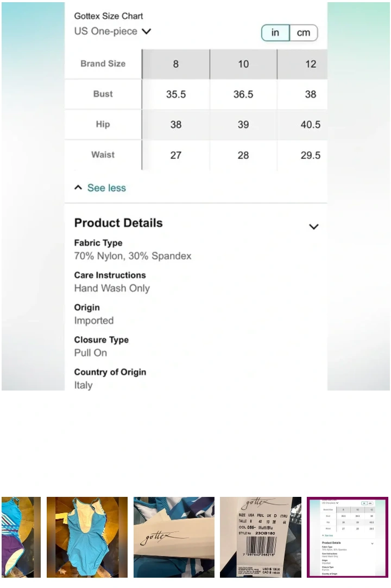Click the Gottex Size Chart title
This screenshot has height=588, width=391.
(x=109, y=16)
